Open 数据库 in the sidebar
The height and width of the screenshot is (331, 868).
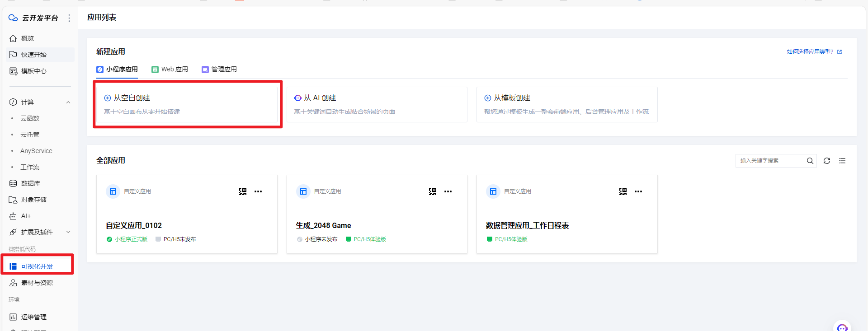point(40,183)
